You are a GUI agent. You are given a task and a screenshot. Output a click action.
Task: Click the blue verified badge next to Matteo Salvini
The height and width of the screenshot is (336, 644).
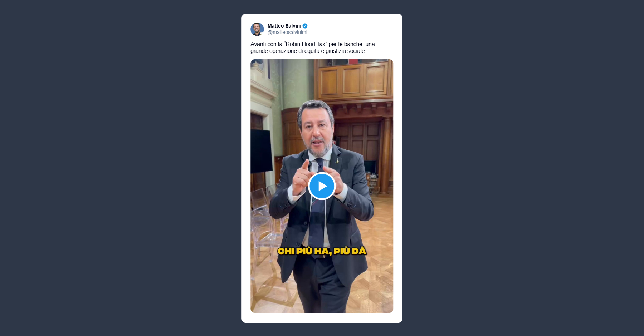pyautogui.click(x=305, y=26)
